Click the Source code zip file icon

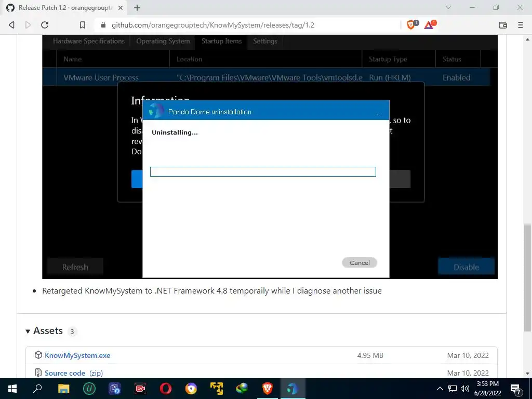[x=38, y=373]
